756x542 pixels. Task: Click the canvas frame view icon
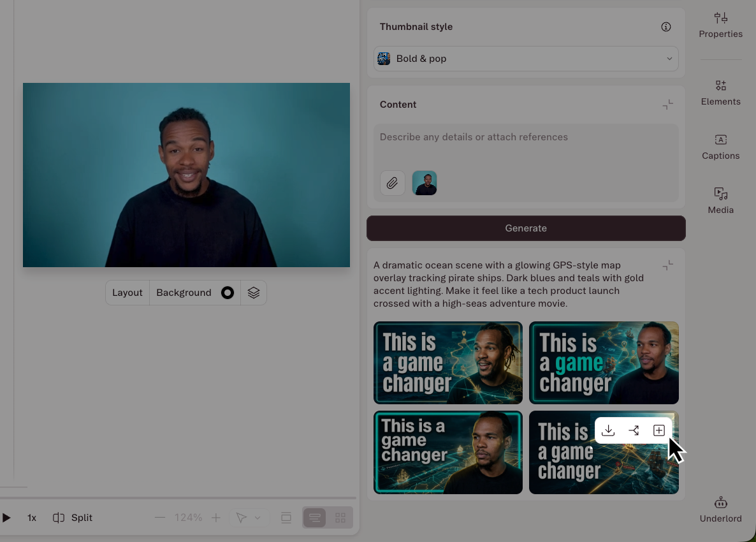(286, 518)
